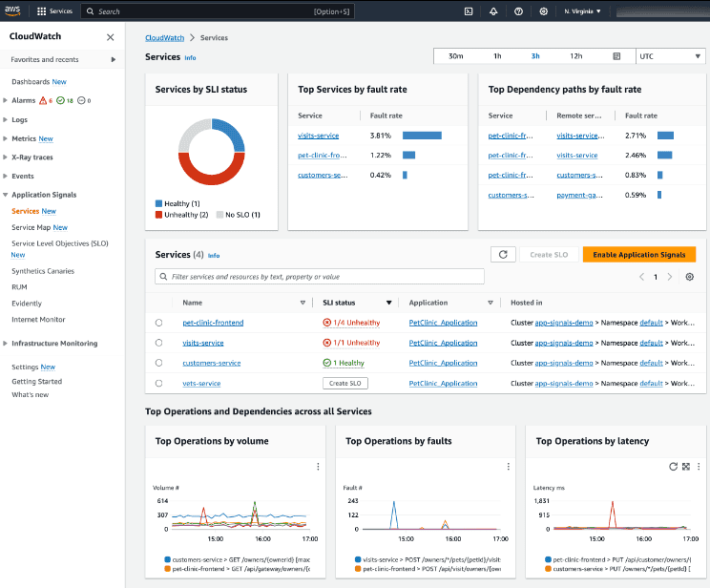The image size is (710, 588).
Task: Open the help question mark icon
Action: [518, 11]
